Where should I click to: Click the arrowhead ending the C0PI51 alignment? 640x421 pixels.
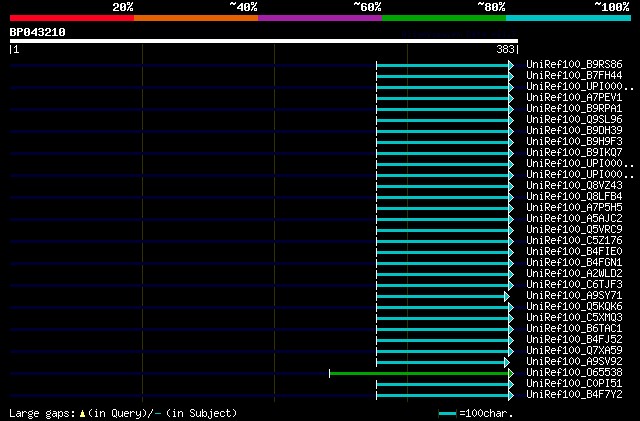(511, 385)
